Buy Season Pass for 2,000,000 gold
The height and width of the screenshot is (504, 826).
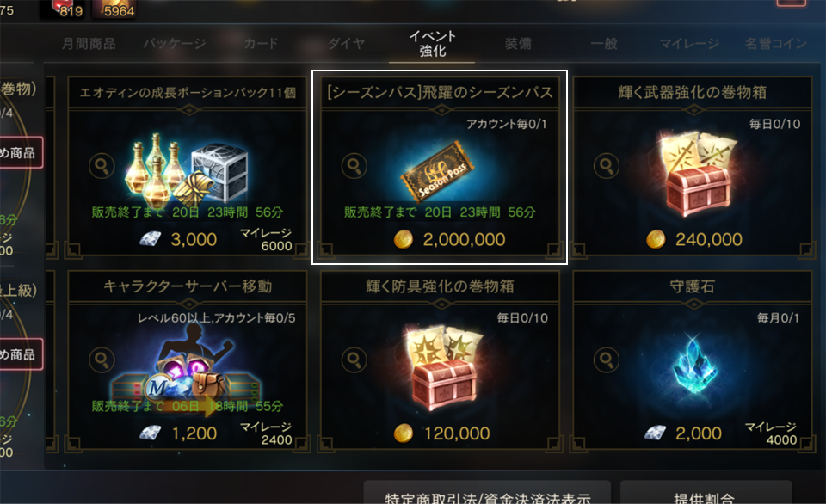tap(449, 240)
